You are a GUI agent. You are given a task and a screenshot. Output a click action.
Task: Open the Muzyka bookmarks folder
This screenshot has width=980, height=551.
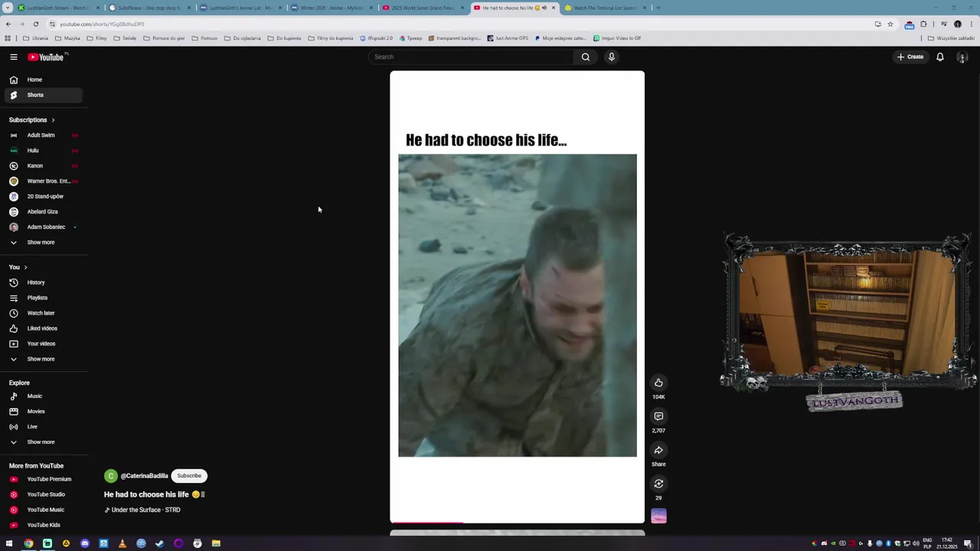pos(67,38)
